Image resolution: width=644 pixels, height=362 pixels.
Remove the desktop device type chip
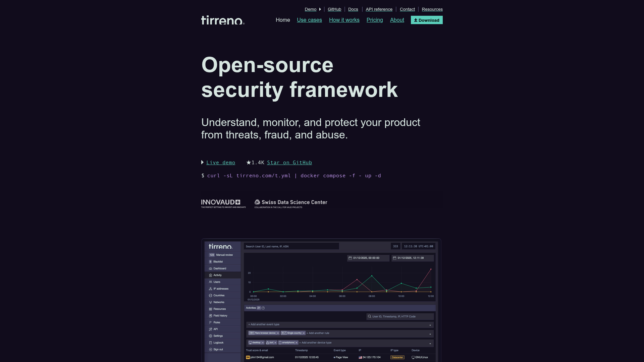(263, 343)
